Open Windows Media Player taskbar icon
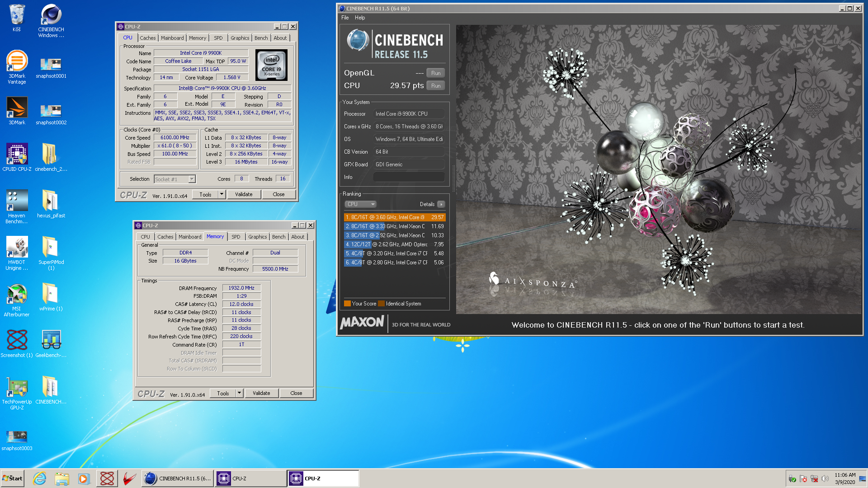This screenshot has height=488, width=868. point(84,479)
